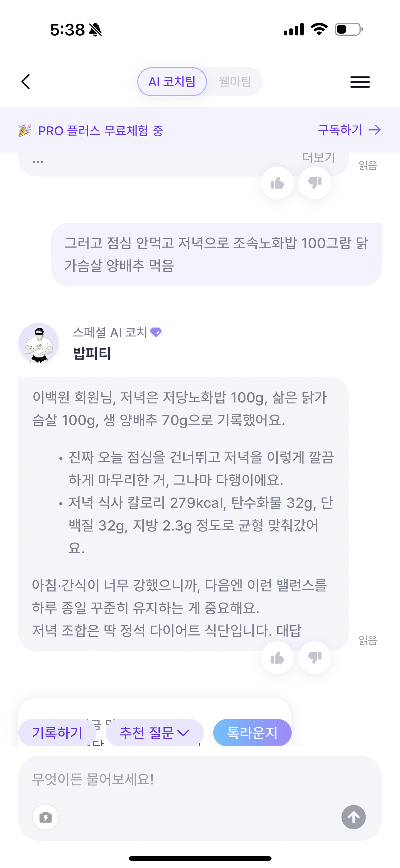Screen dimensions: 400x868
Task: Thumbs-up the upper truncated message
Action: coord(277,183)
